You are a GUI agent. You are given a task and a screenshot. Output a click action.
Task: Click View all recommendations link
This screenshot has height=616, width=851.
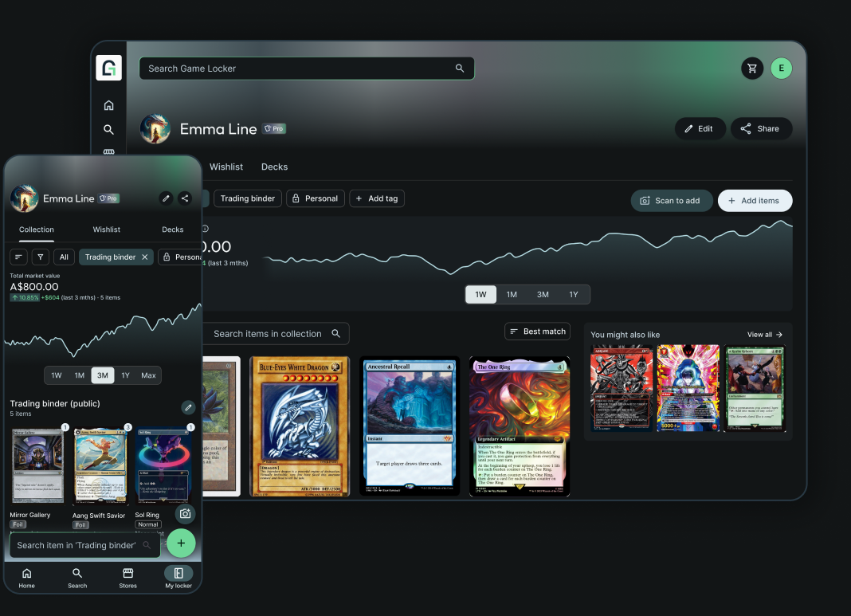tap(765, 335)
